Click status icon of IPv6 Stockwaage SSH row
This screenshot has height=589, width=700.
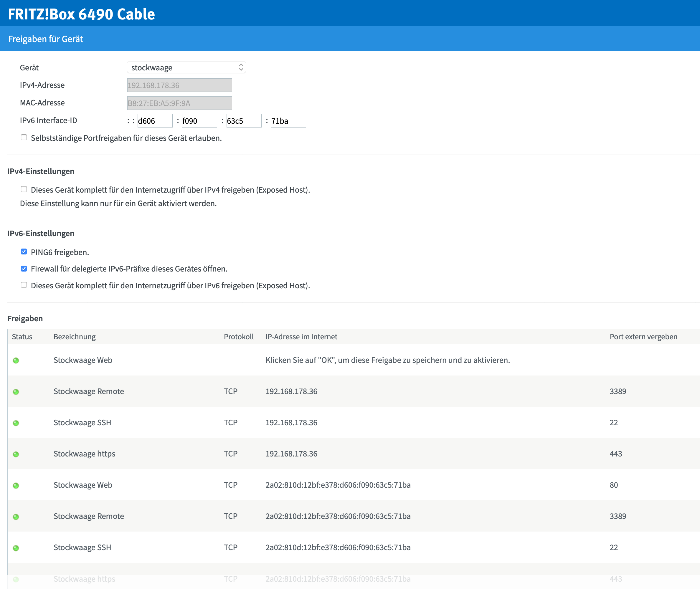(16, 548)
